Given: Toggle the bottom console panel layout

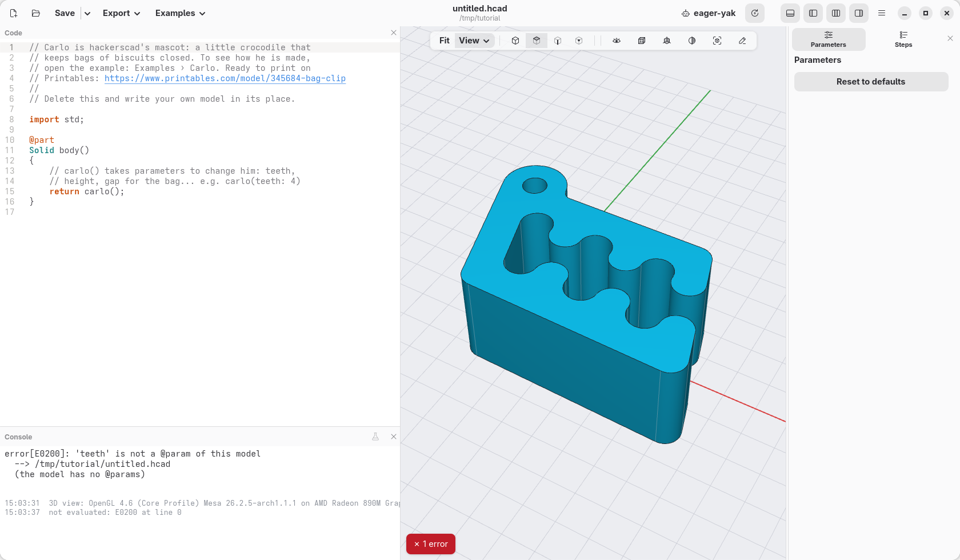Looking at the screenshot, I should tap(790, 13).
